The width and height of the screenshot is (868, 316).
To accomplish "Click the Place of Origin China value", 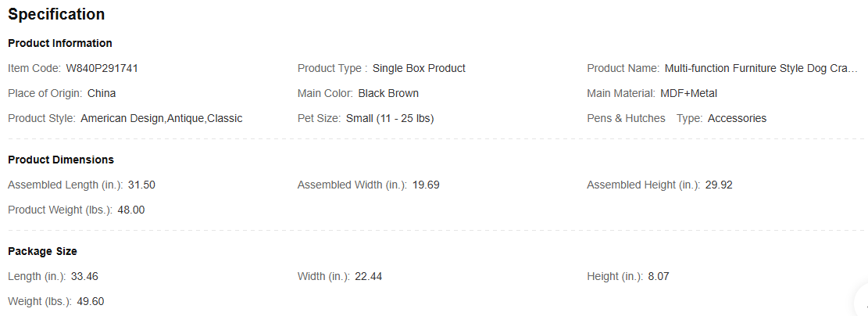I will pos(102,93).
